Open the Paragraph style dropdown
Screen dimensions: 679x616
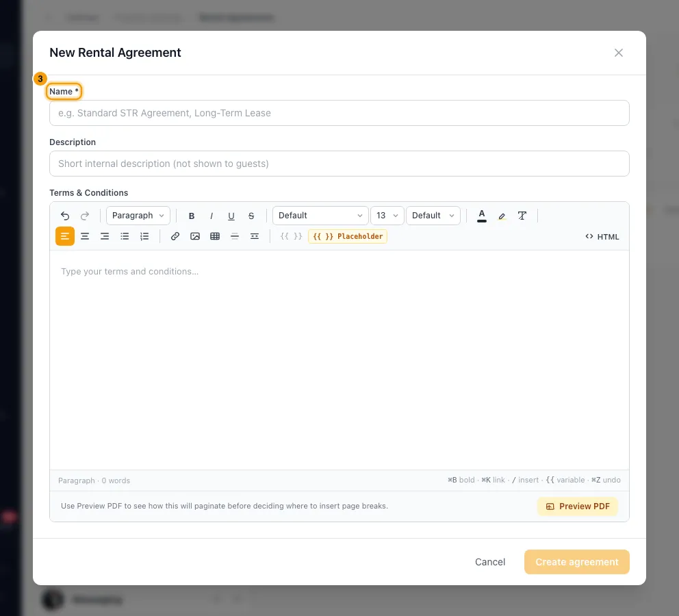[138, 216]
